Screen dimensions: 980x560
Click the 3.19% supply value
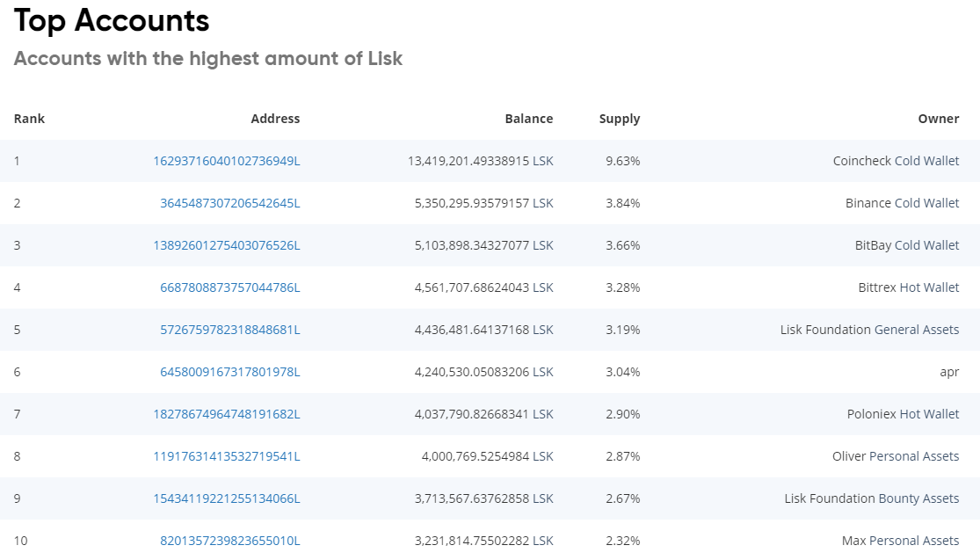click(622, 330)
